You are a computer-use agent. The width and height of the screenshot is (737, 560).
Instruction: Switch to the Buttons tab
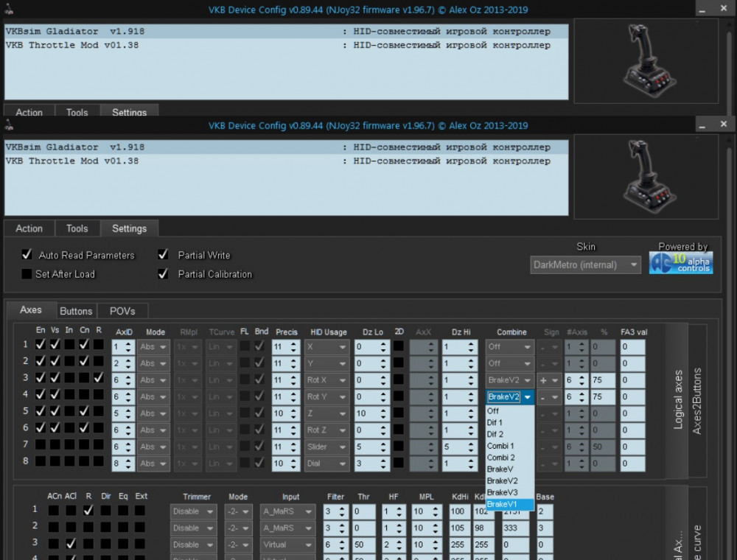(x=76, y=311)
